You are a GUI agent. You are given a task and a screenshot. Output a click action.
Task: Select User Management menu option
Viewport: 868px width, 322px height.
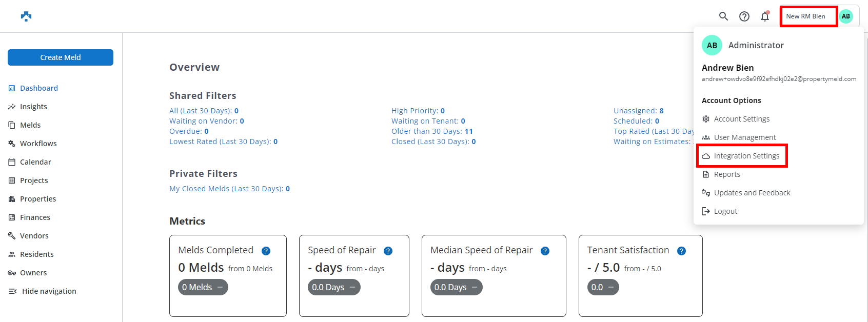tap(744, 137)
